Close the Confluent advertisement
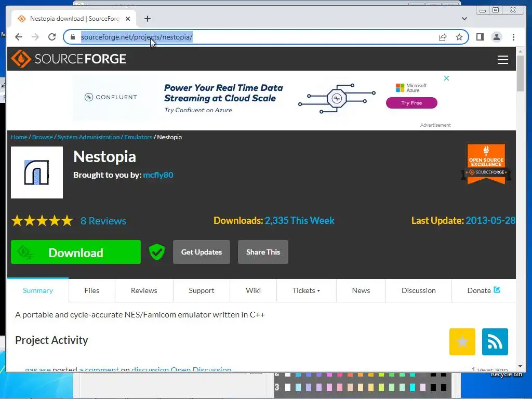The height and width of the screenshot is (399, 532). coord(446,78)
